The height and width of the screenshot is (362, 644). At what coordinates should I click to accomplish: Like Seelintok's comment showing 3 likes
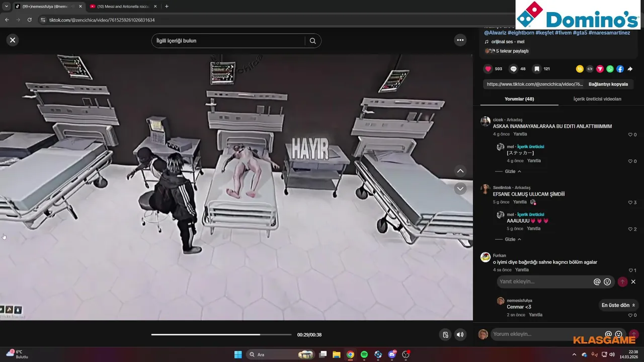[630, 203]
